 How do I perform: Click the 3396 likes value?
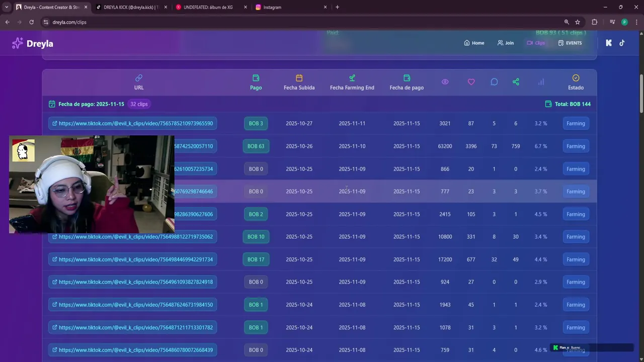(x=471, y=146)
